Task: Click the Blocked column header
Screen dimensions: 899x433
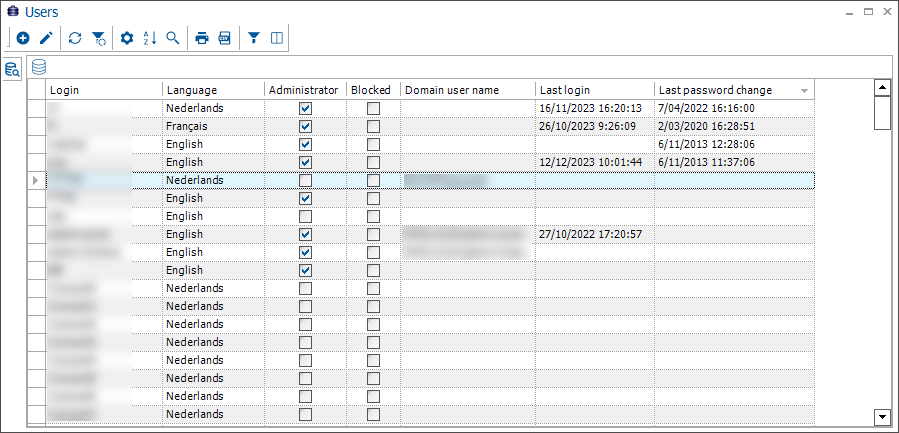Action: click(373, 90)
